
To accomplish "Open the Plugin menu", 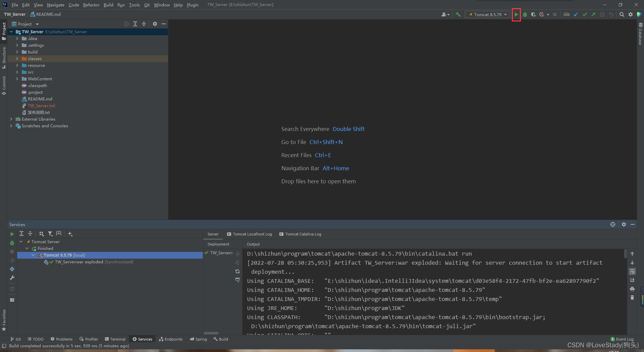I will [x=193, y=5].
